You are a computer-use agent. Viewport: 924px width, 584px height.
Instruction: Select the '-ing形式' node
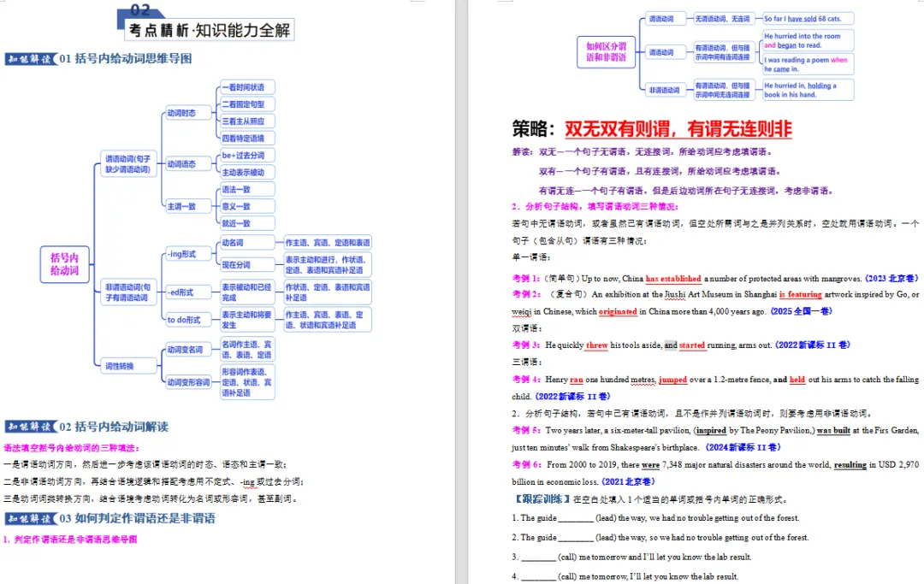coord(187,254)
